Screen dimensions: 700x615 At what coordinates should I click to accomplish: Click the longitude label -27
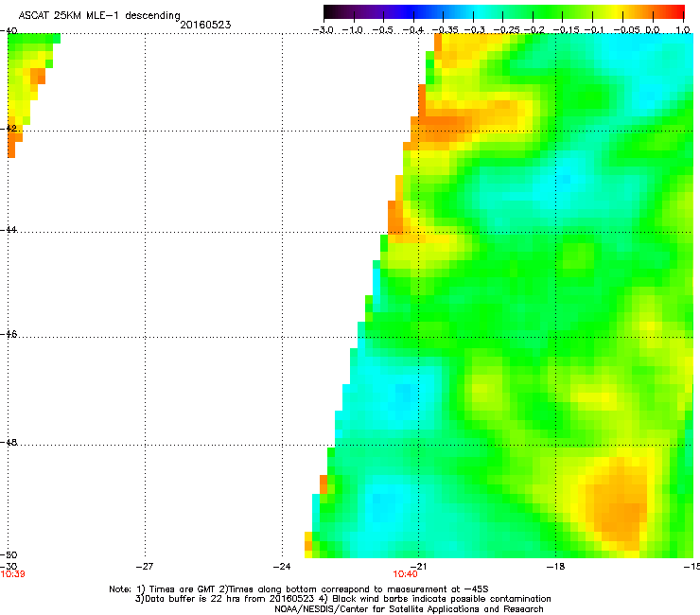[145, 567]
